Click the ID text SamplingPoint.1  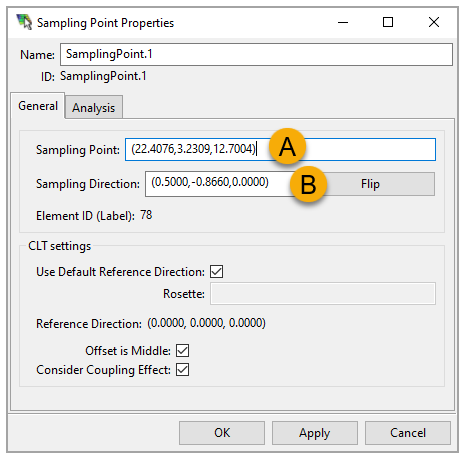pyautogui.click(x=103, y=76)
